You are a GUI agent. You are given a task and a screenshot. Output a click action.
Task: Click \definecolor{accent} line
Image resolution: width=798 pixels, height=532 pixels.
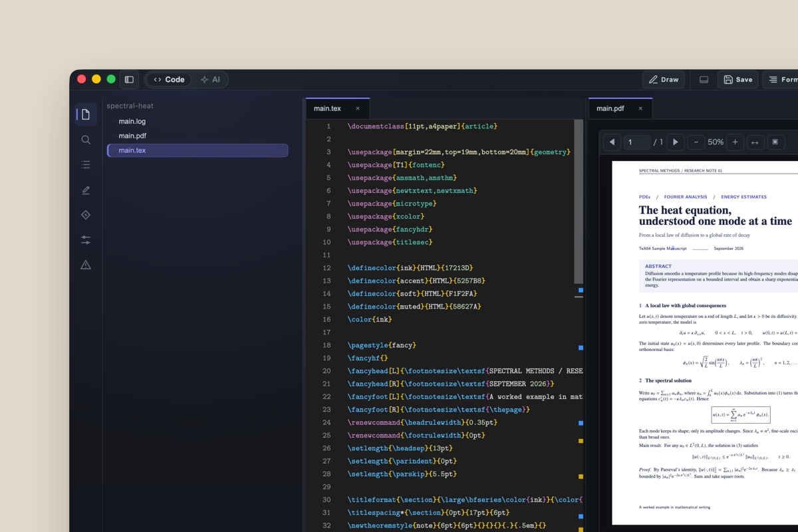416,281
